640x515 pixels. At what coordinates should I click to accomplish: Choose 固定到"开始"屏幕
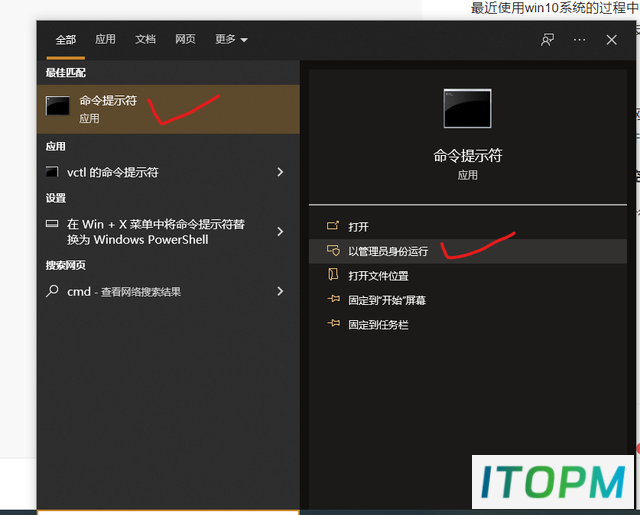click(468, 300)
